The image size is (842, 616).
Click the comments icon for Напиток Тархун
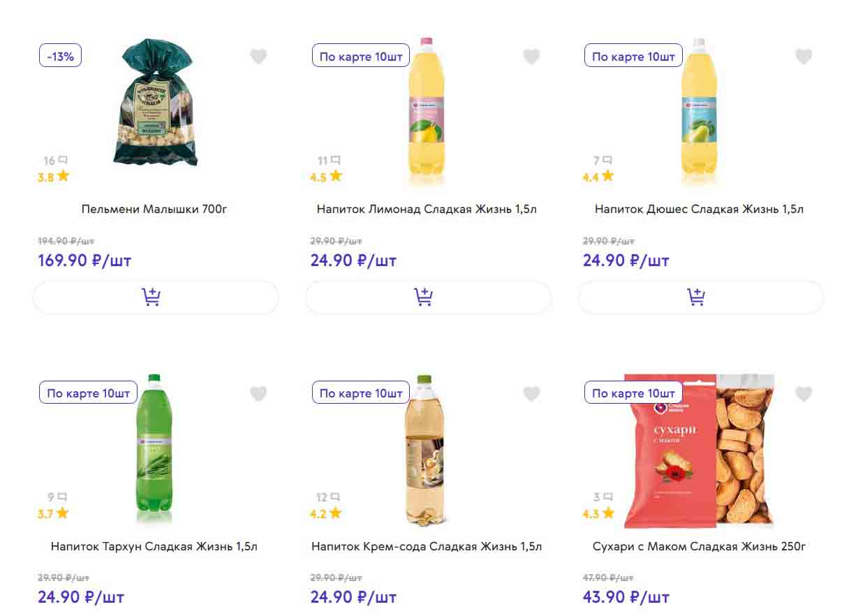pos(63,497)
